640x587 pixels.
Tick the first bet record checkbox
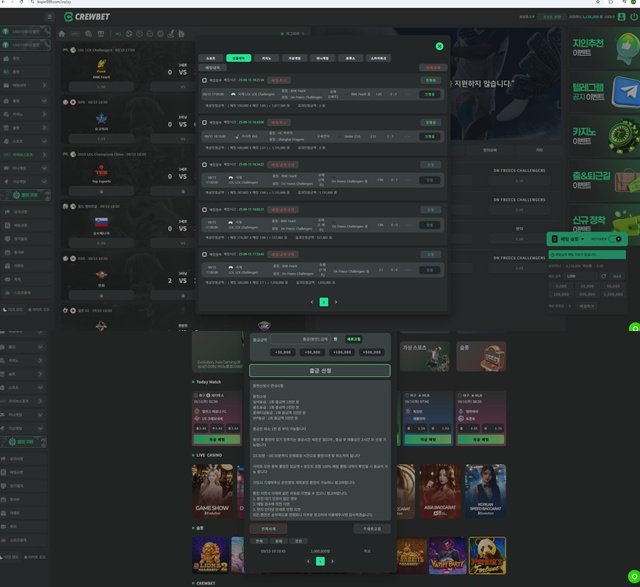[x=205, y=80]
